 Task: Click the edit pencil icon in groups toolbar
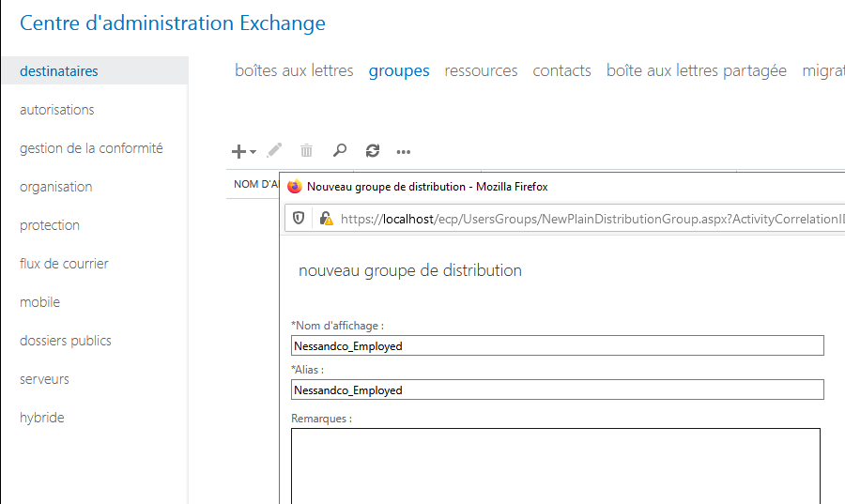274,150
